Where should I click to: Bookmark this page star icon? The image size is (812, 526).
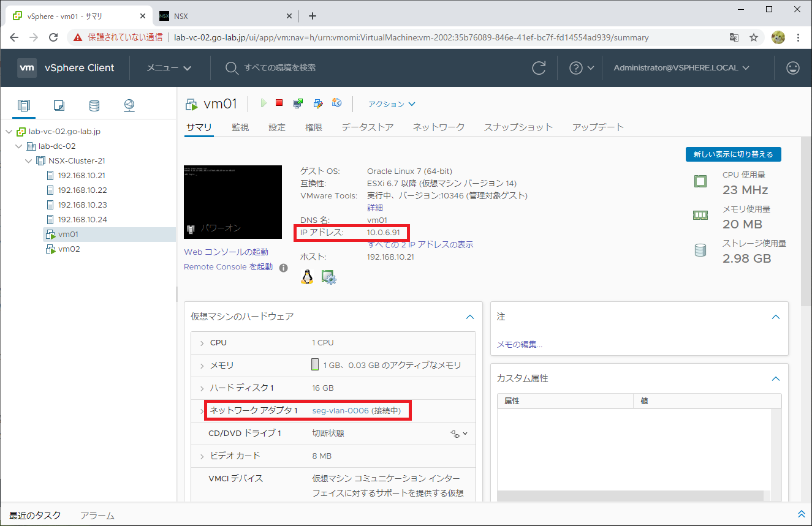[x=754, y=37]
